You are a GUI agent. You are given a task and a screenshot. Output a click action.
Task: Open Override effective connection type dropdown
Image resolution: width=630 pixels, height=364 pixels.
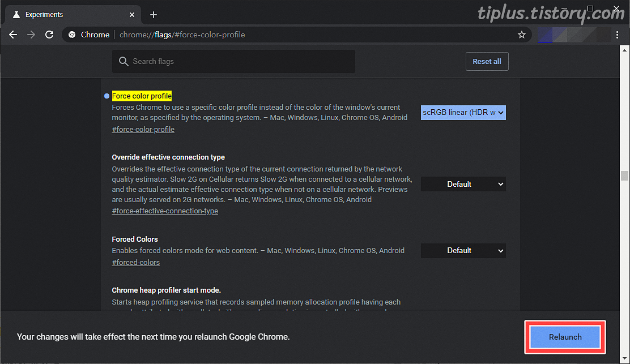tap(463, 184)
